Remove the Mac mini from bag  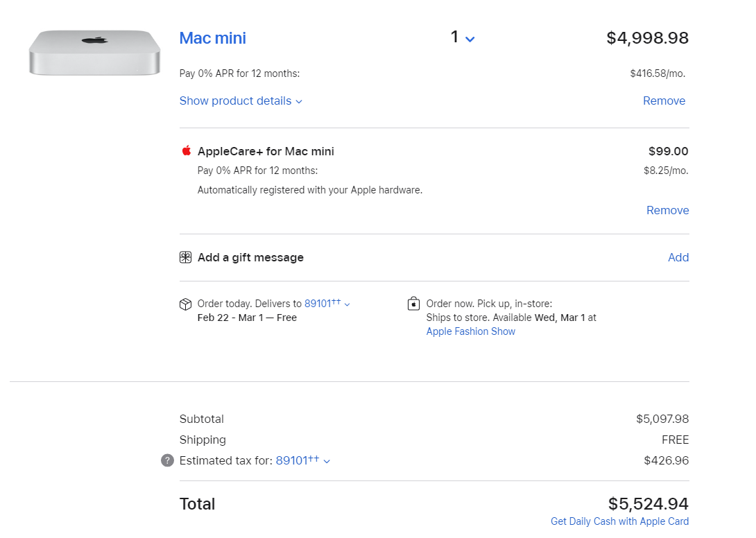[664, 101]
